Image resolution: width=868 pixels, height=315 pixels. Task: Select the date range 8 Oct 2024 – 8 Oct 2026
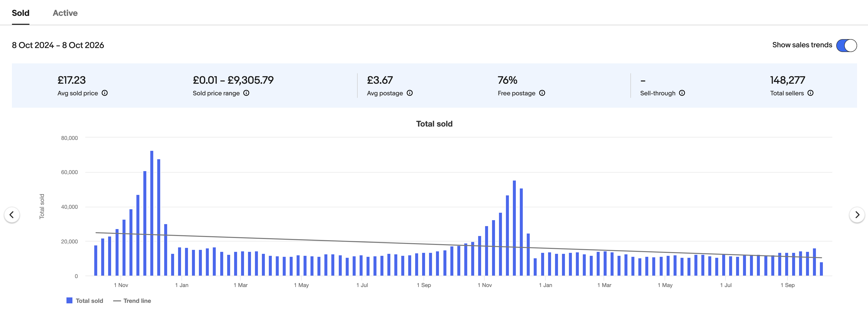pyautogui.click(x=58, y=45)
